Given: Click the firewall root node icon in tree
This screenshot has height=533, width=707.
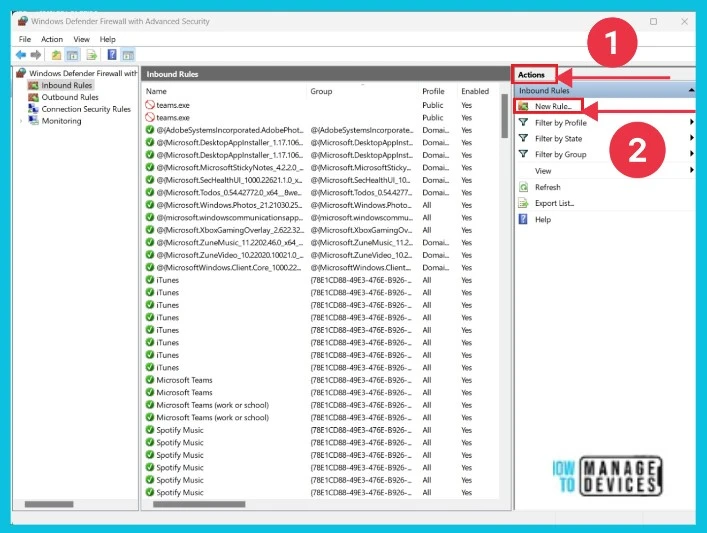Looking at the screenshot, I should tap(21, 73).
